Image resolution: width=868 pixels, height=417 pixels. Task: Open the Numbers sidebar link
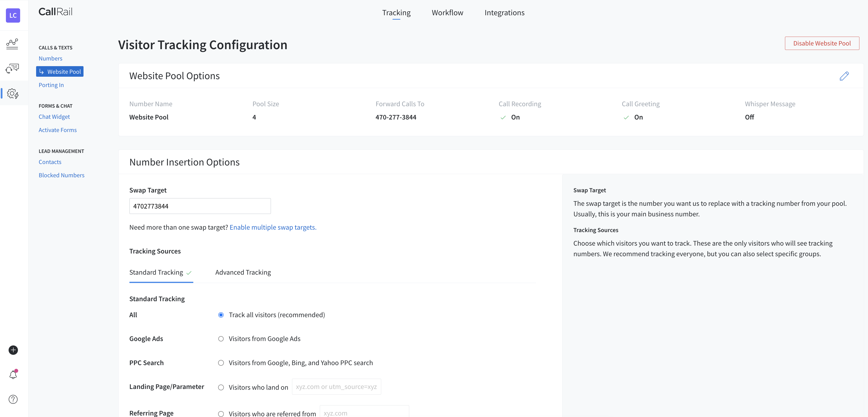click(x=51, y=58)
